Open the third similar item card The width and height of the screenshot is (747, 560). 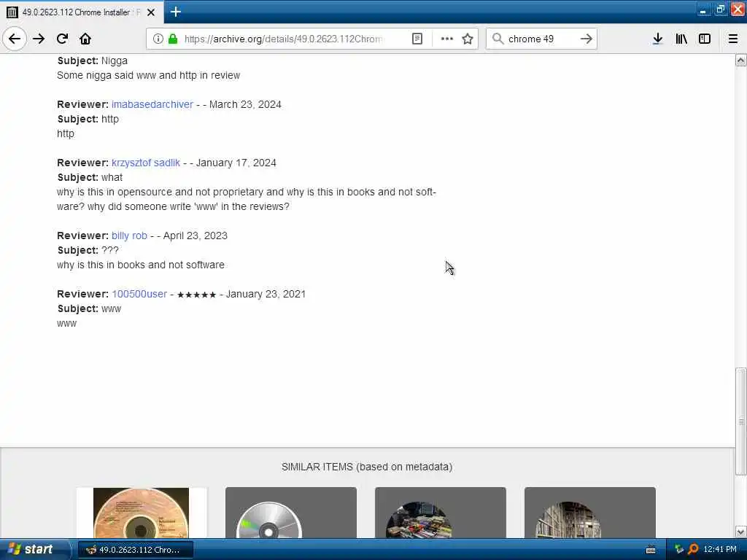pyautogui.click(x=440, y=513)
